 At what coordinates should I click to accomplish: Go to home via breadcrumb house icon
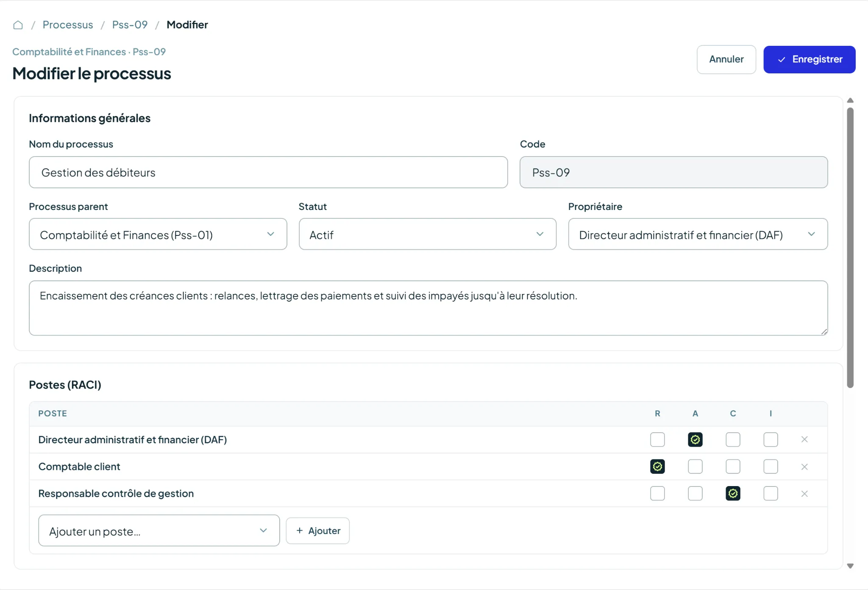(18, 25)
